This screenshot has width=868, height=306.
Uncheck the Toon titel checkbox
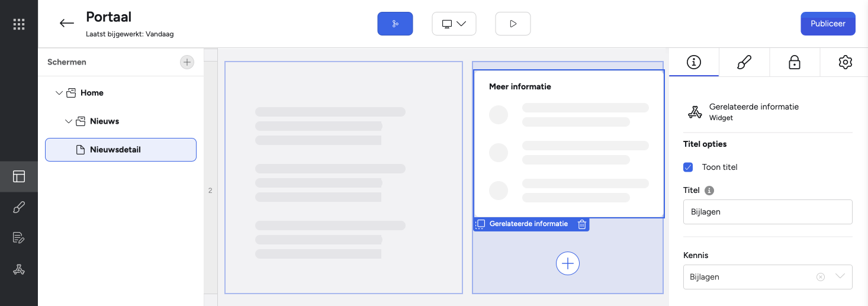point(688,167)
